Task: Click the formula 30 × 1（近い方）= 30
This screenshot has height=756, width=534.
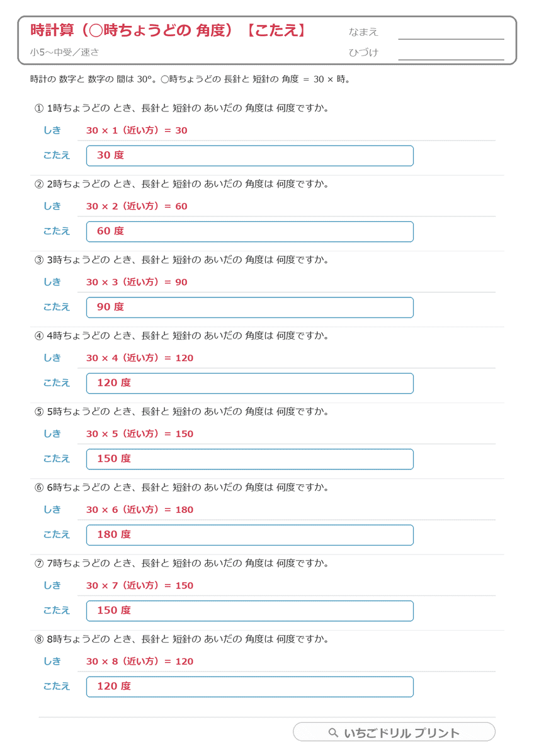Action: 137,130
